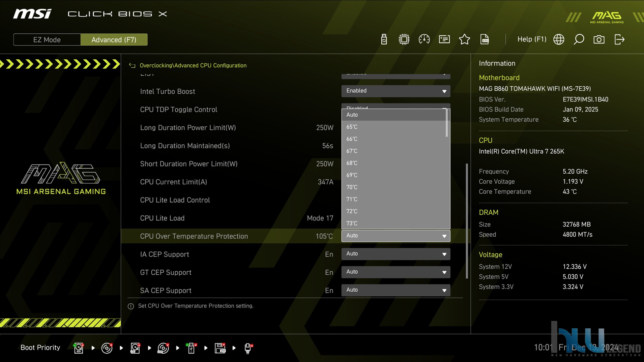Choose 68°C in the dropdown list
Image resolution: width=644 pixels, height=362 pixels.
[394, 163]
